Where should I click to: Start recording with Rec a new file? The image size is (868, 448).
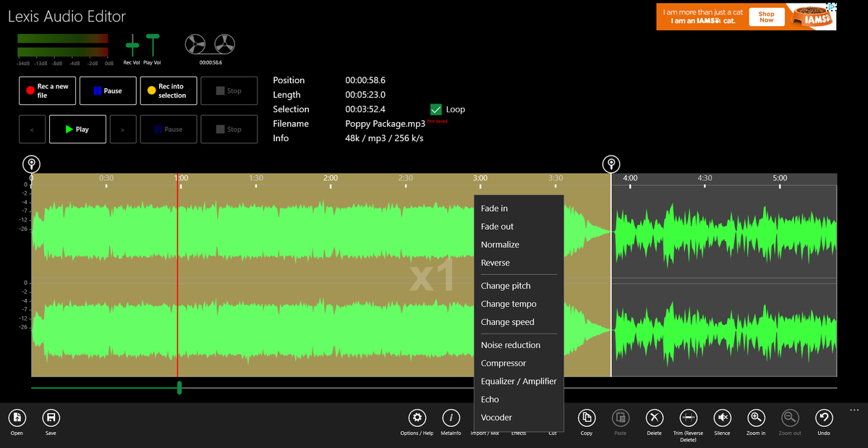tap(47, 90)
